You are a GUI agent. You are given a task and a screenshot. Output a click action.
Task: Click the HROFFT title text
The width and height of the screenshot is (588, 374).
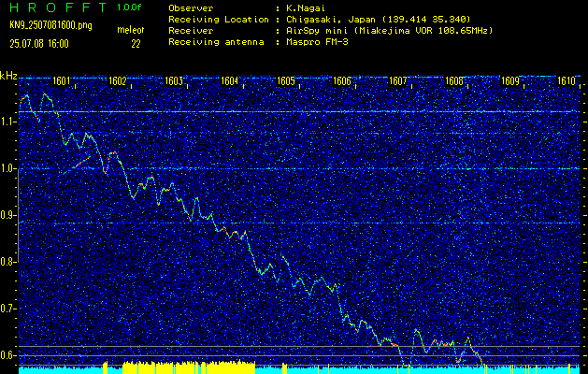(59, 7)
